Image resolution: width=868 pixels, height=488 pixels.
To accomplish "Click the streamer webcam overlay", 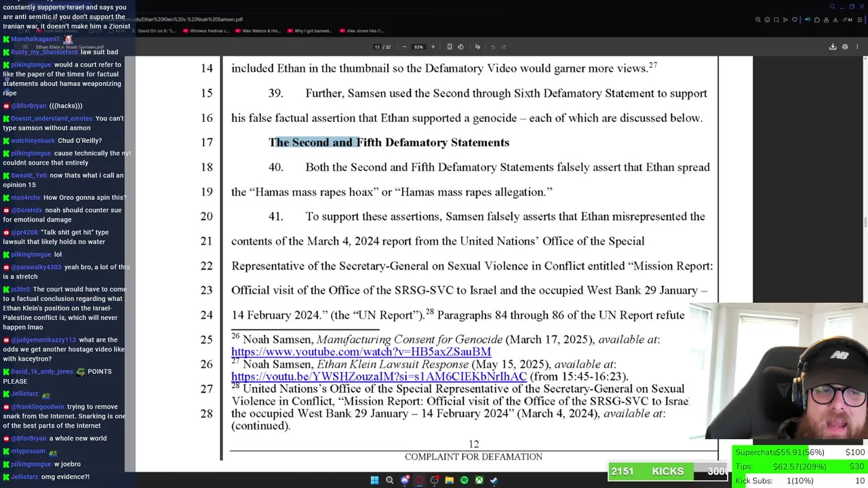I will pyautogui.click(x=780, y=371).
